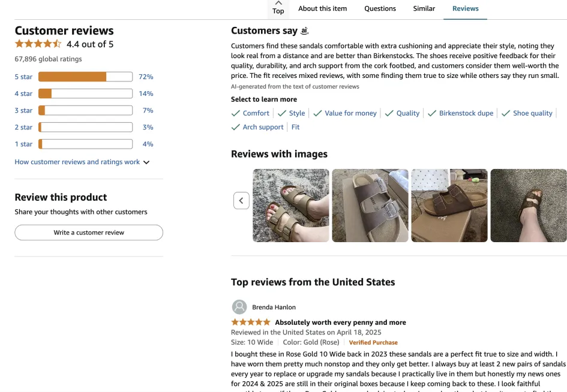This screenshot has height=392, width=567.
Task: Click the previous arrow in image carousel
Action: (x=241, y=201)
